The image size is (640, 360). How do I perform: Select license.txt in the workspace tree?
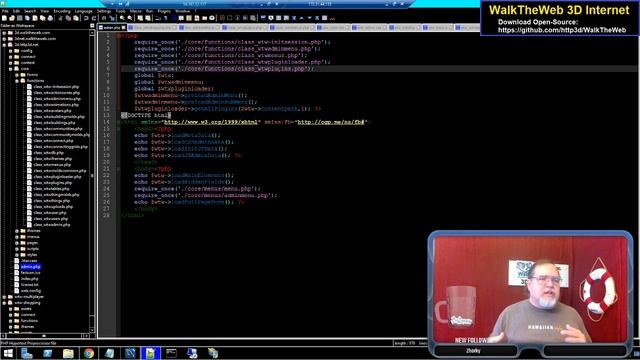point(29,284)
